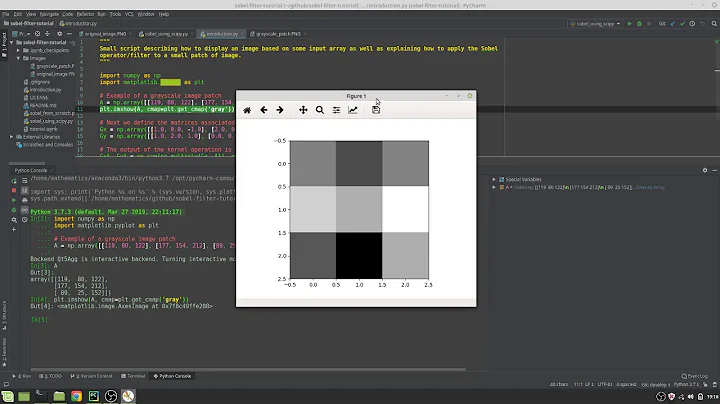
Task: Collapse the sobel-filter-tutorial root folder
Action: [11, 42]
